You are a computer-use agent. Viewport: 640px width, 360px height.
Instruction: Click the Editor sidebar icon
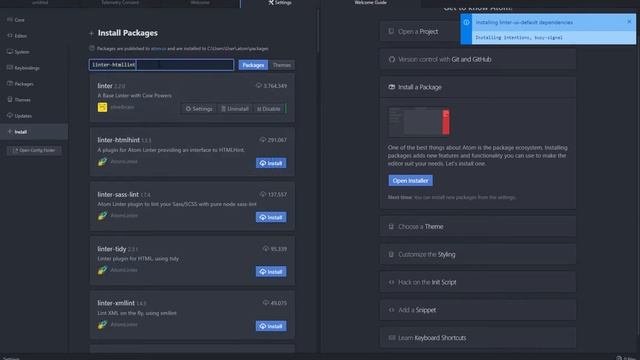click(x=10, y=36)
